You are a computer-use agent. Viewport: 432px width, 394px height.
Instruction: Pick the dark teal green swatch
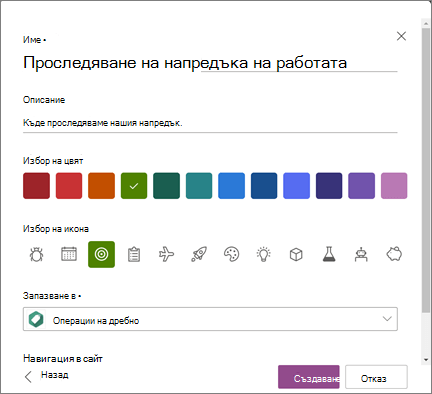pos(166,186)
